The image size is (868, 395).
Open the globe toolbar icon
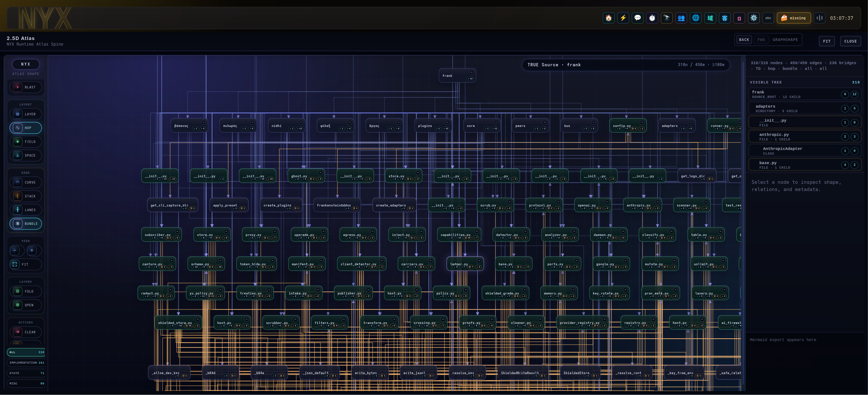click(695, 18)
